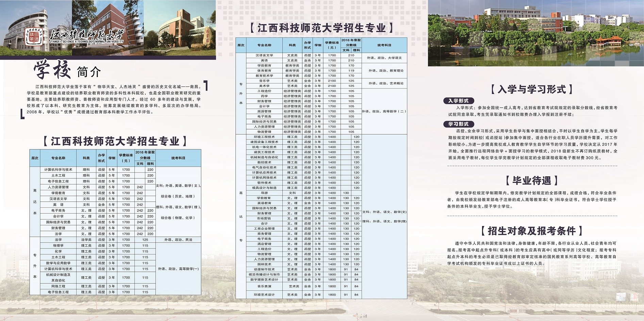Viewport: 644px width, 321px height.
Task: Select the 数学与应用数学 major cell
Action: pyautogui.click(x=58, y=263)
